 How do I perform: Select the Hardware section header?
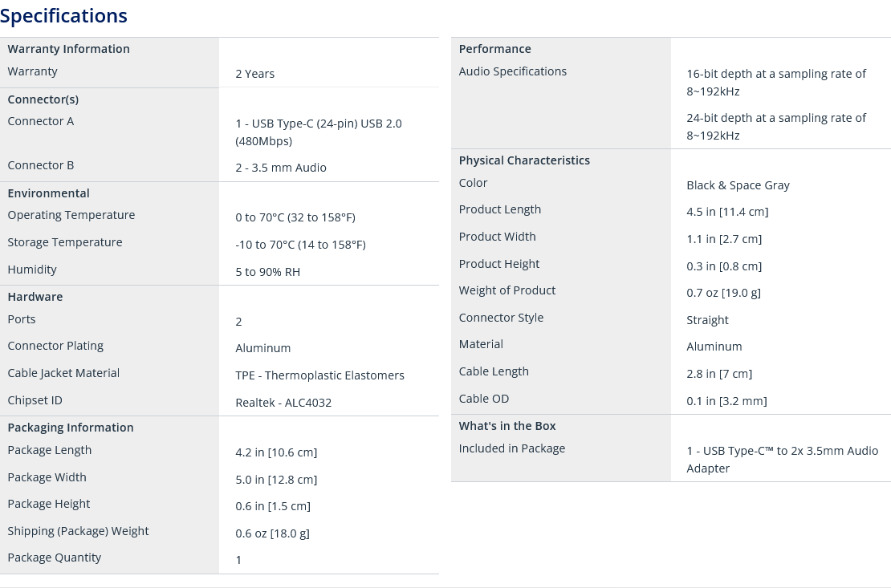(x=35, y=297)
